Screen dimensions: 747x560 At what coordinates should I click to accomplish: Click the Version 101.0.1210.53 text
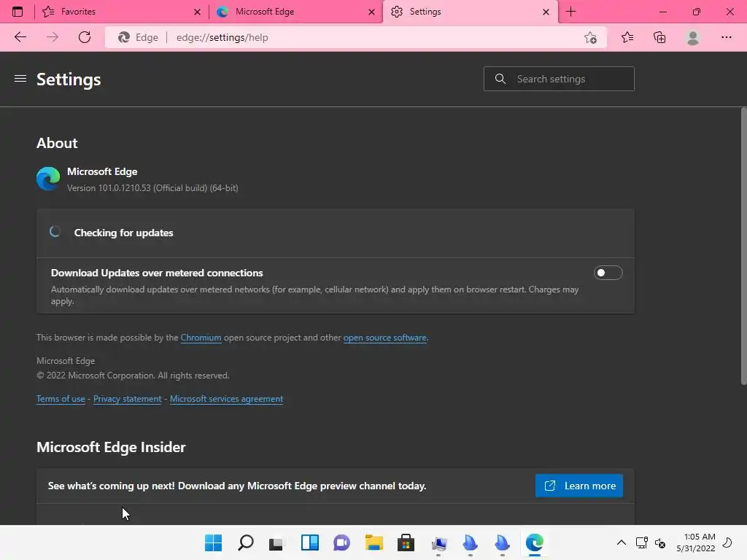tap(152, 188)
